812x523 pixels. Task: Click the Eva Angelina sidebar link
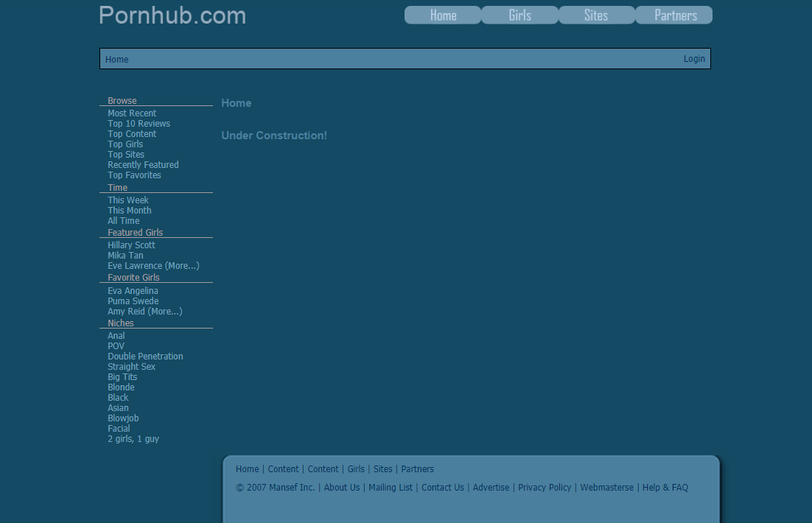[x=133, y=291]
